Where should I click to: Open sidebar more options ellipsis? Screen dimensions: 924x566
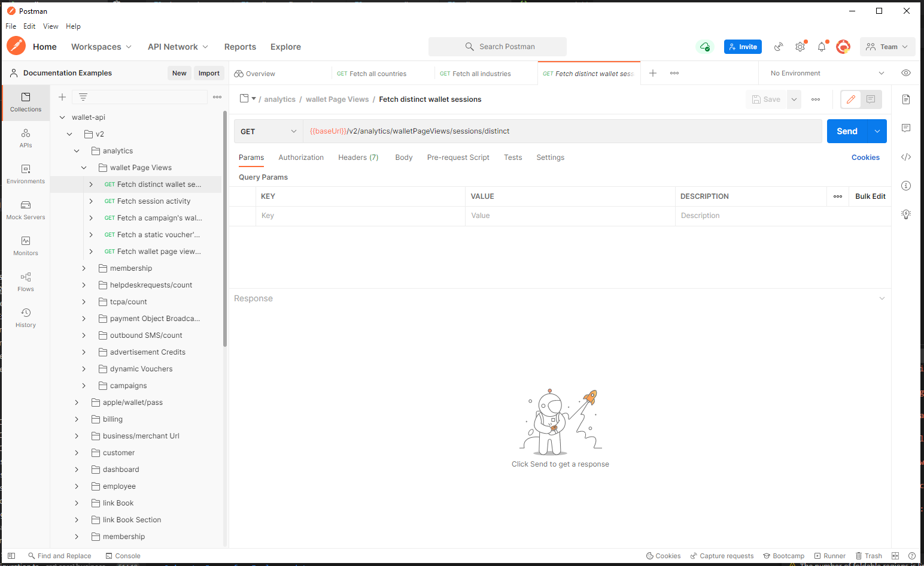pos(217,97)
